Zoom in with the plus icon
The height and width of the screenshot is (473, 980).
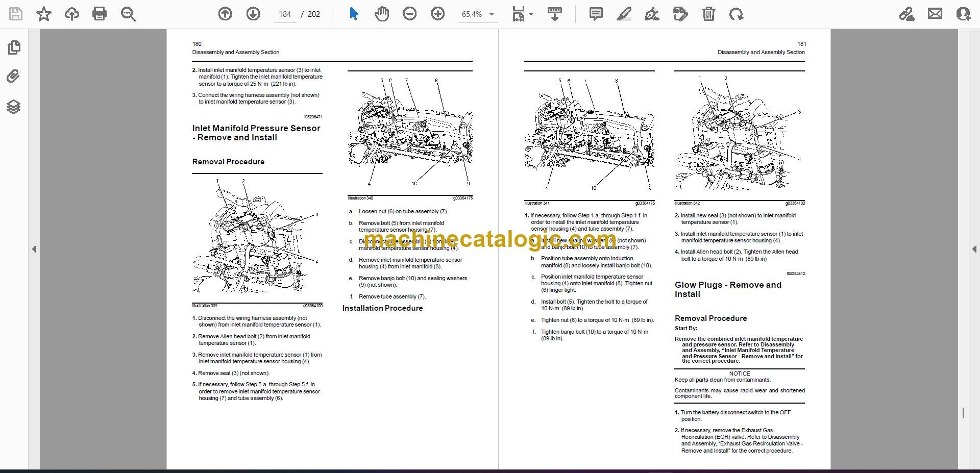[437, 14]
